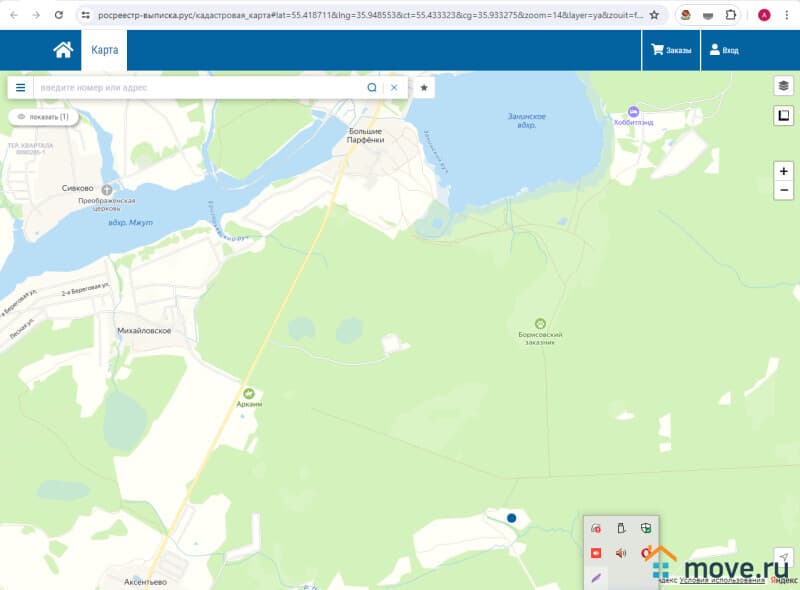This screenshot has width=800, height=590.
Task: Open the Заказы orders page
Action: tap(671, 50)
